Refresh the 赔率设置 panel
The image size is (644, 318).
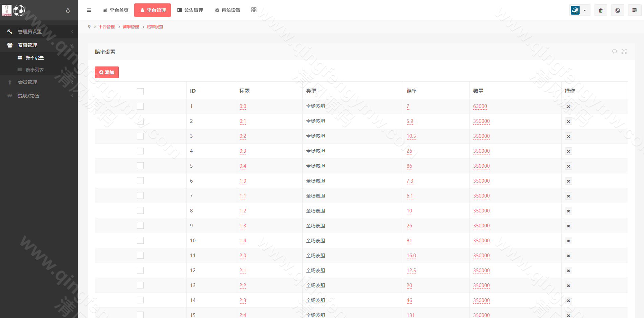[x=615, y=52]
